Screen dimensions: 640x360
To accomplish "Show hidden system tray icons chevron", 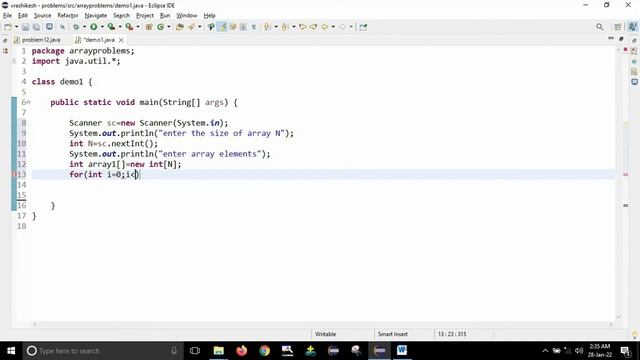I will tap(545, 351).
